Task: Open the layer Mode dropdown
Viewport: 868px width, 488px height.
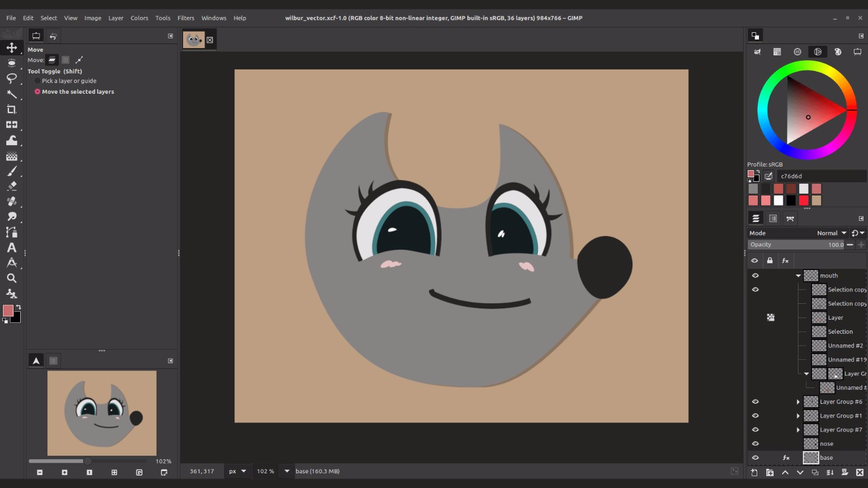Action: pos(831,233)
